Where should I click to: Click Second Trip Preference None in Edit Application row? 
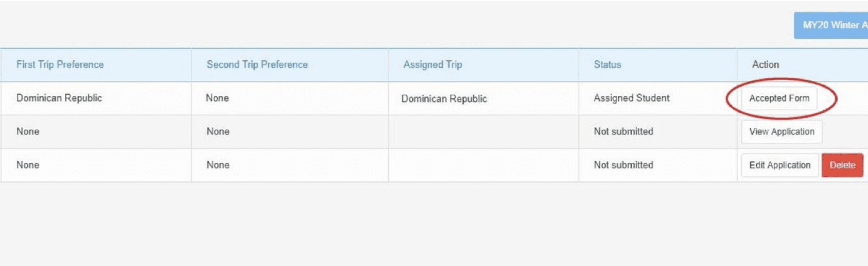click(x=218, y=165)
